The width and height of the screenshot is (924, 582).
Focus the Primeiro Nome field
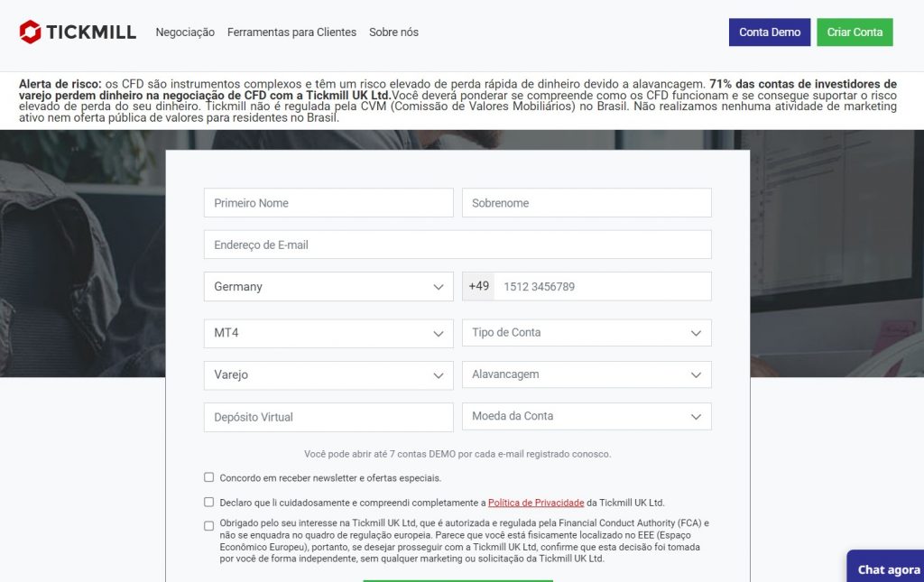point(328,203)
